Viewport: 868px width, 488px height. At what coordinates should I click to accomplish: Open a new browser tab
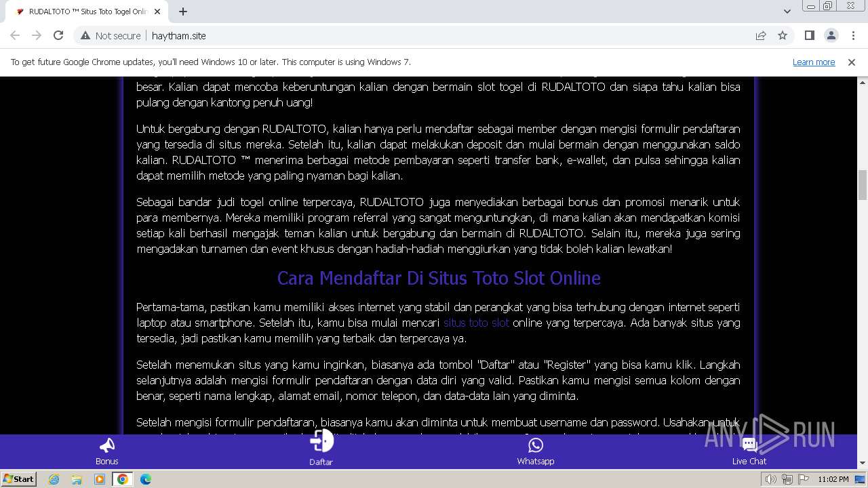pyautogui.click(x=183, y=12)
